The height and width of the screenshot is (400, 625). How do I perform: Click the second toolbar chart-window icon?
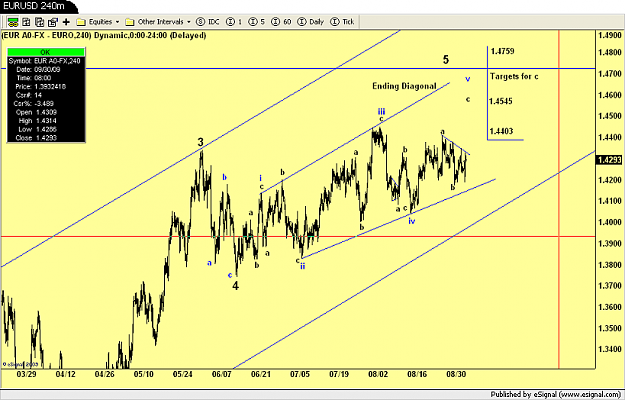pyautogui.click(x=26, y=22)
